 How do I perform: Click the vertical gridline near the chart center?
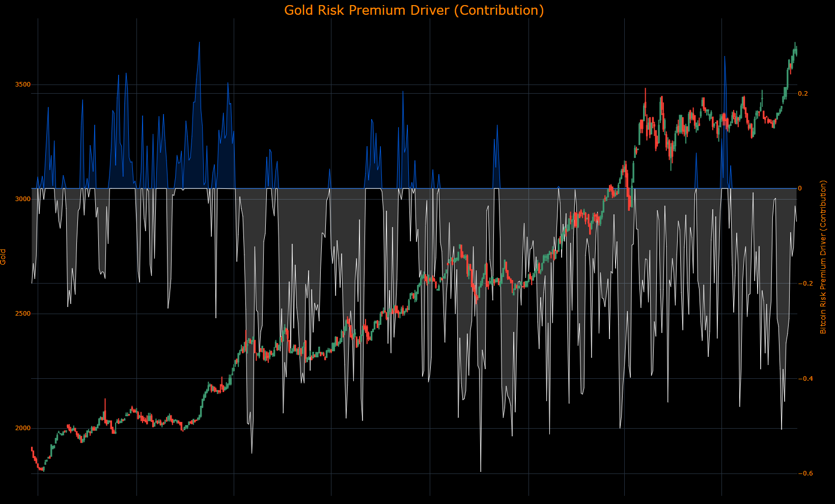429,255
